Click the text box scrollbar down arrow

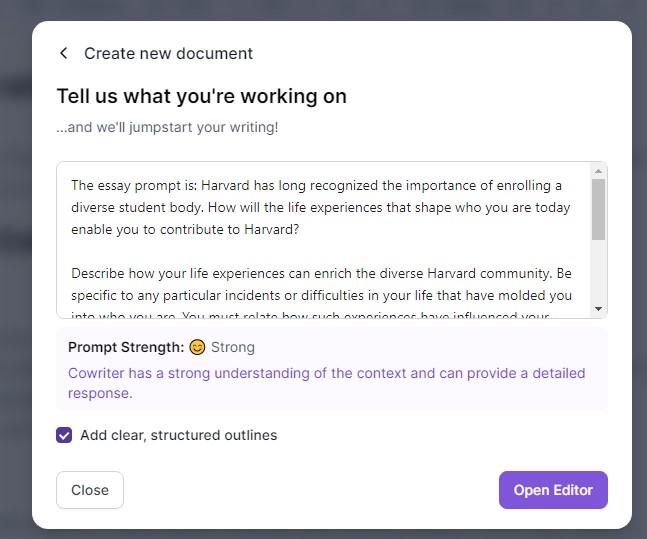(598, 309)
